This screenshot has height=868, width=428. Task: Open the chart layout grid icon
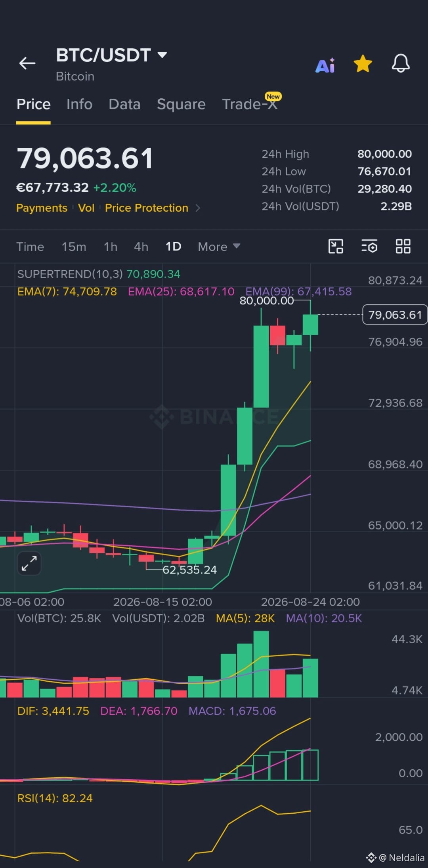[x=403, y=246]
